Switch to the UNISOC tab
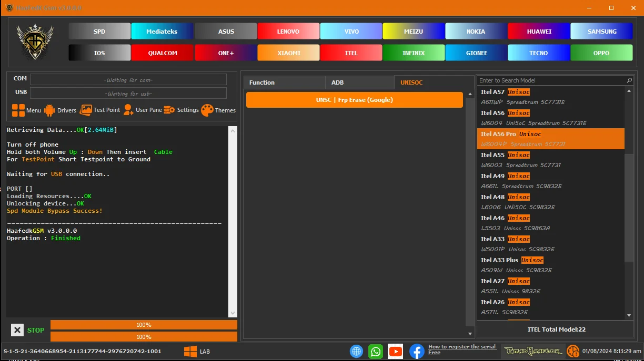The width and height of the screenshot is (644, 361). pos(434,82)
